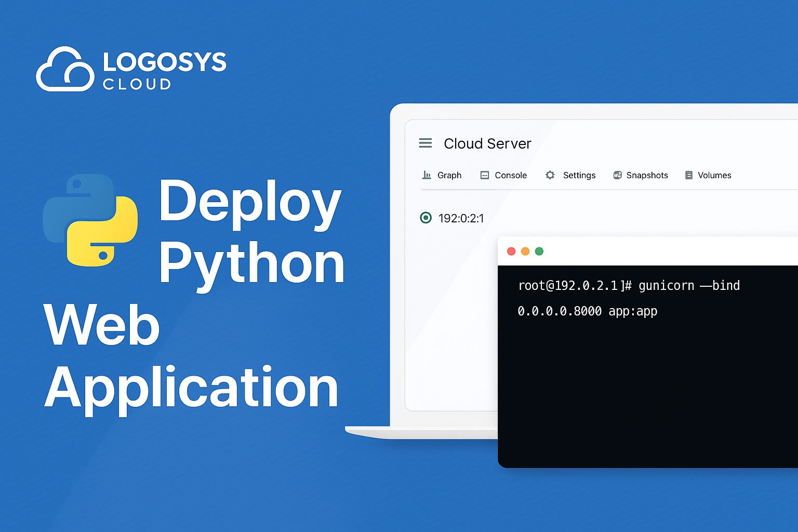Open the hamburger menu beside Cloud Server
The width and height of the screenshot is (798, 532).
pyautogui.click(x=425, y=143)
